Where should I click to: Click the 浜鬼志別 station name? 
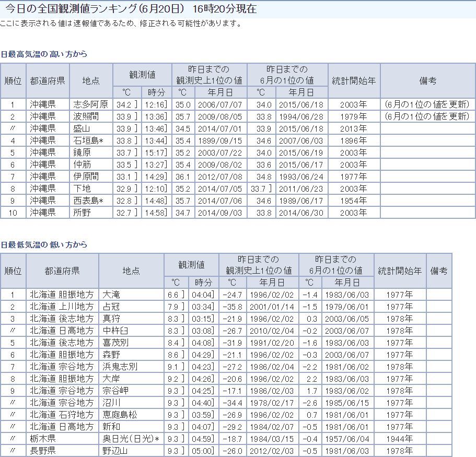click(x=120, y=367)
